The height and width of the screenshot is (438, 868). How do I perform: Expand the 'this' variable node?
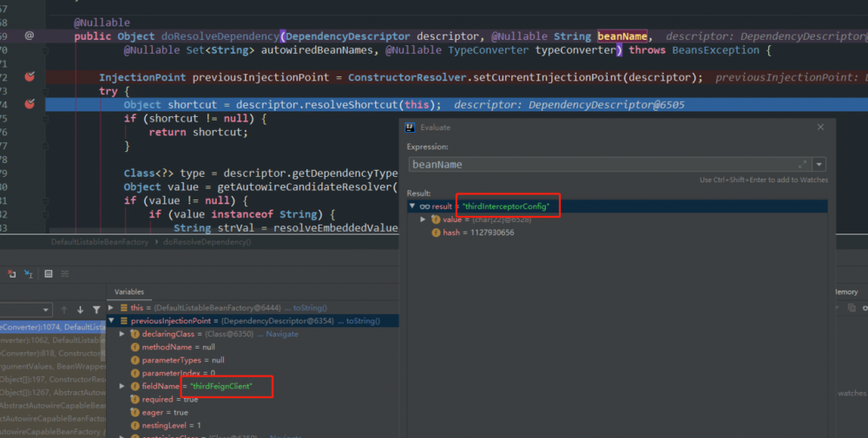point(111,308)
